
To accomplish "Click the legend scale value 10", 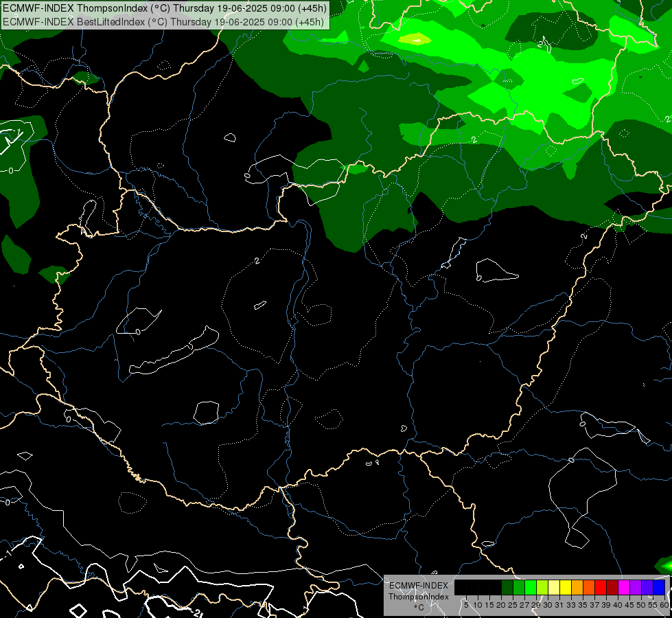I will (x=478, y=605).
